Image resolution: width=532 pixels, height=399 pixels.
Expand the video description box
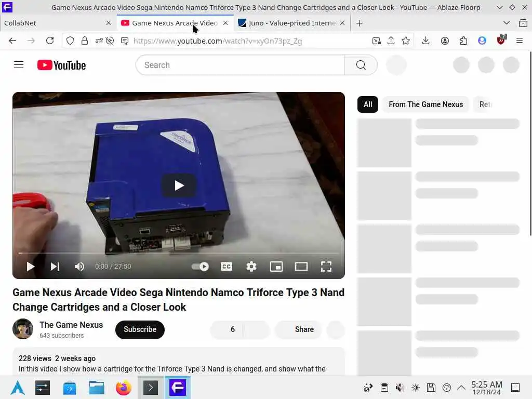[179, 362]
